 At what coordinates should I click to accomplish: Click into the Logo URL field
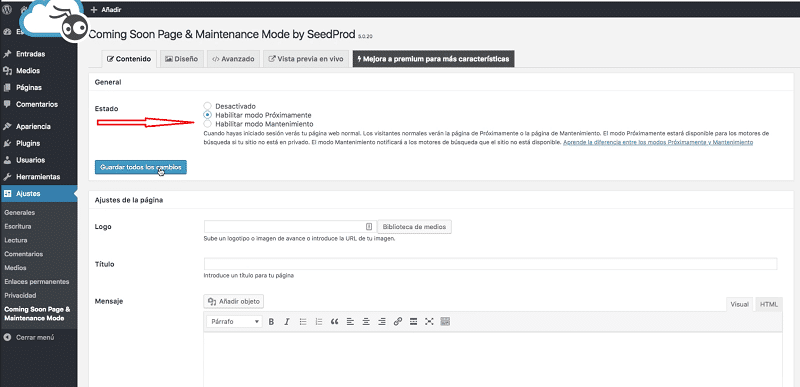click(290, 226)
